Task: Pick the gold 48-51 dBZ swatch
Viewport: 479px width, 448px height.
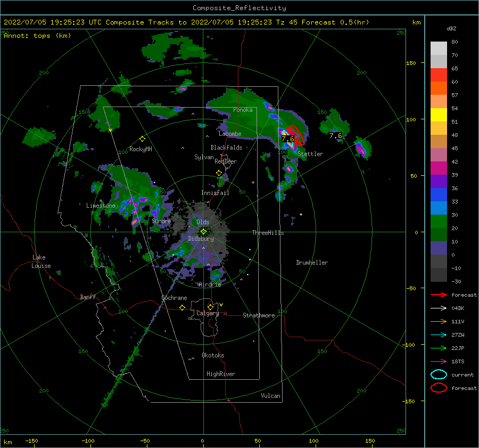Action: 439,128
